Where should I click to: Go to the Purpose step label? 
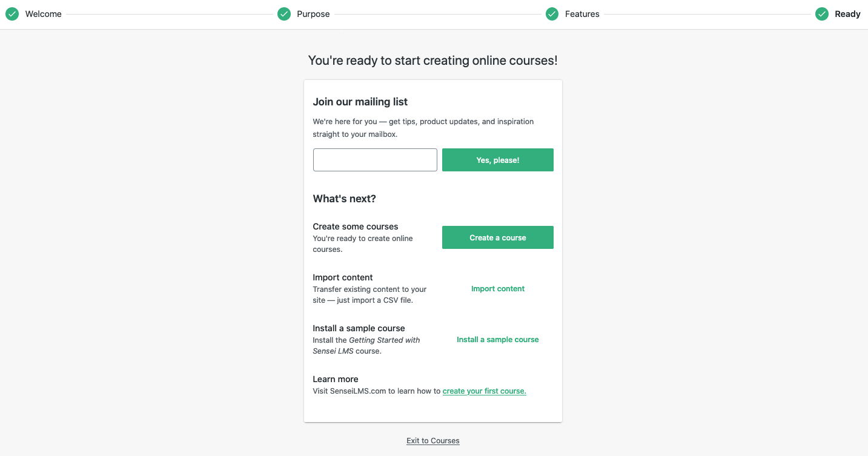313,14
